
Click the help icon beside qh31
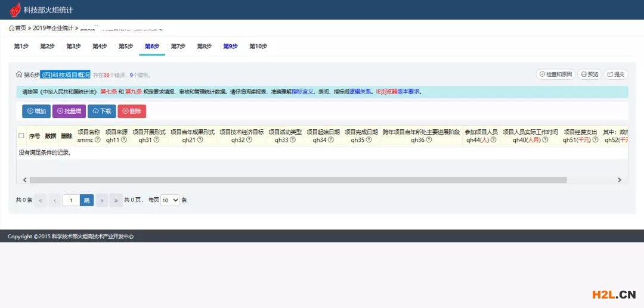157,140
